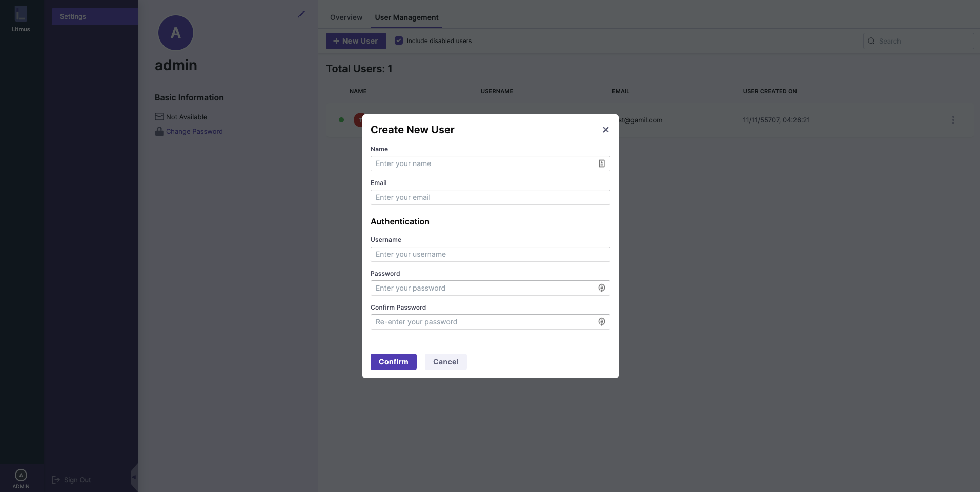This screenshot has height=492, width=980.
Task: Open the Change Password link
Action: (x=194, y=132)
